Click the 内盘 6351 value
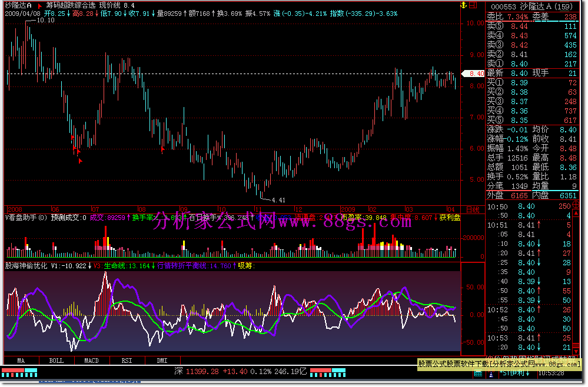Viewport: 588px width, 387px height. pos(568,196)
